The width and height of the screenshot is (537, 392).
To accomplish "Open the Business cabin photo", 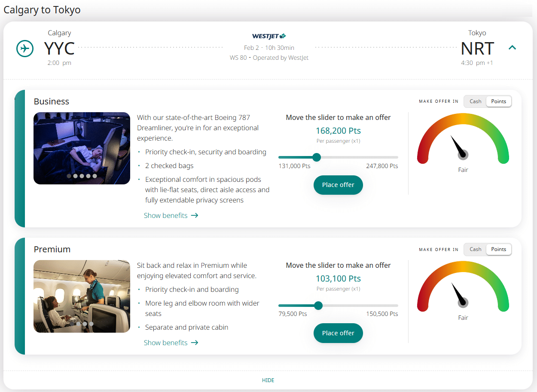I will click(x=82, y=148).
